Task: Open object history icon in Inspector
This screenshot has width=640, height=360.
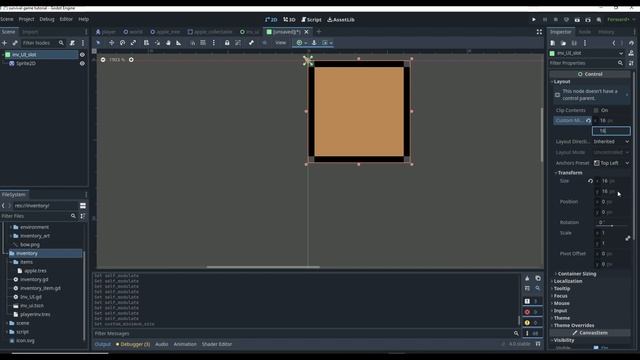Action: (631, 43)
